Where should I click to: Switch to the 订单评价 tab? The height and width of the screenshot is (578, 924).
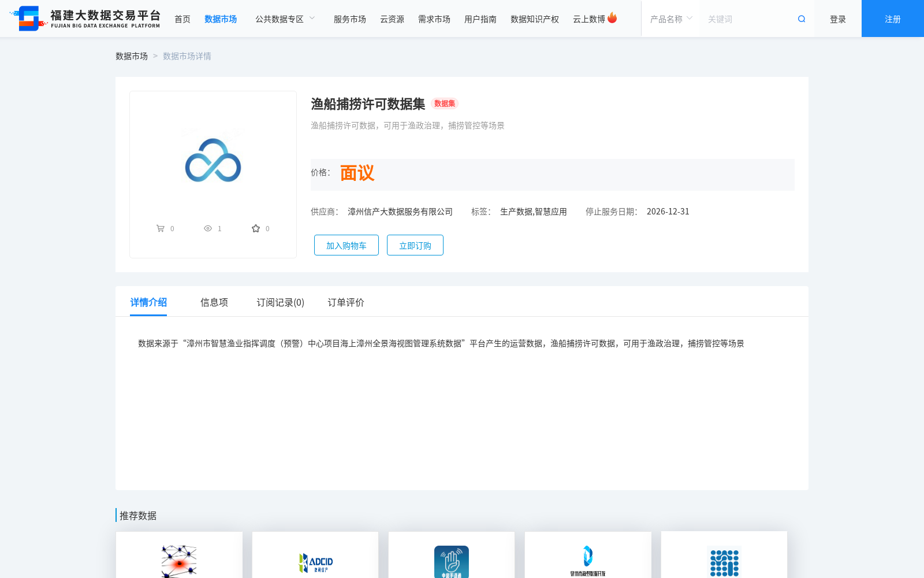[346, 302]
